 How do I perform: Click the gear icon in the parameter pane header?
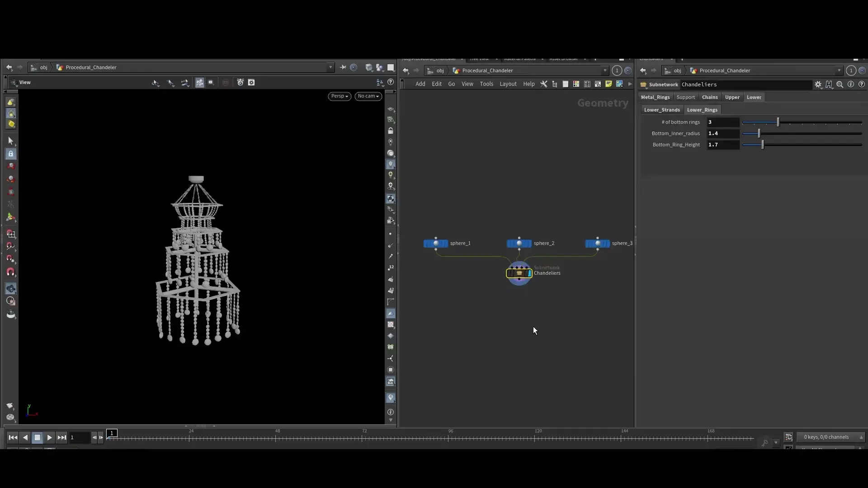tap(819, 84)
